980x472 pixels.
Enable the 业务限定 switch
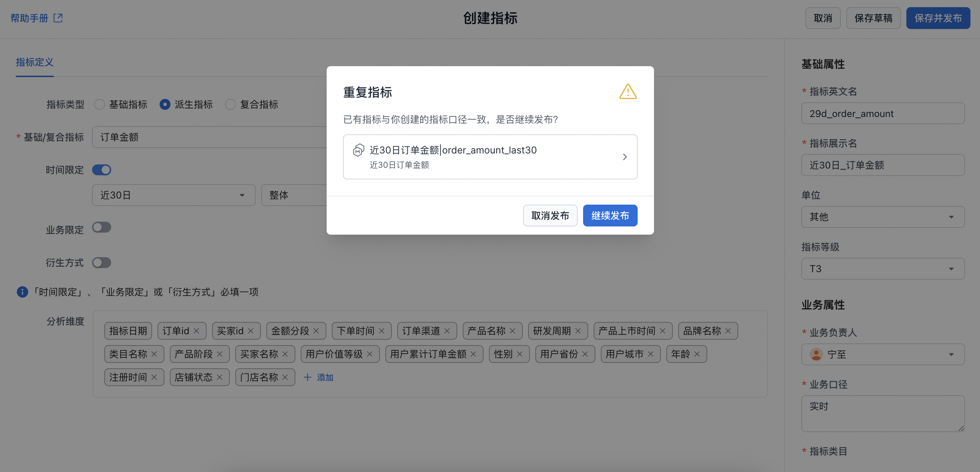click(102, 227)
